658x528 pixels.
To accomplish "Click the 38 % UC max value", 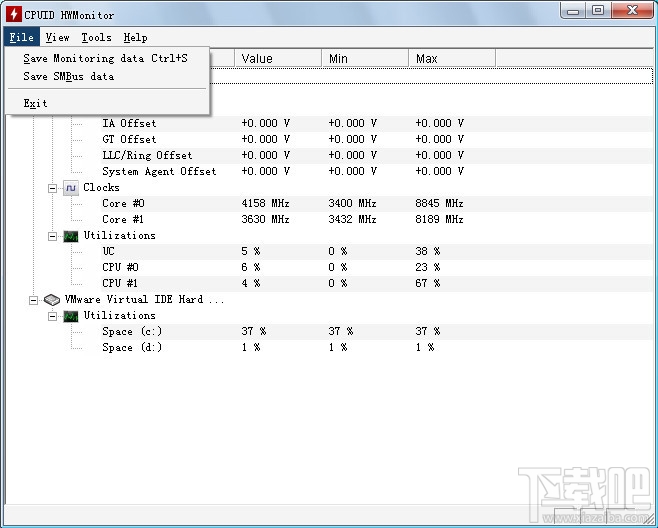I will click(428, 251).
